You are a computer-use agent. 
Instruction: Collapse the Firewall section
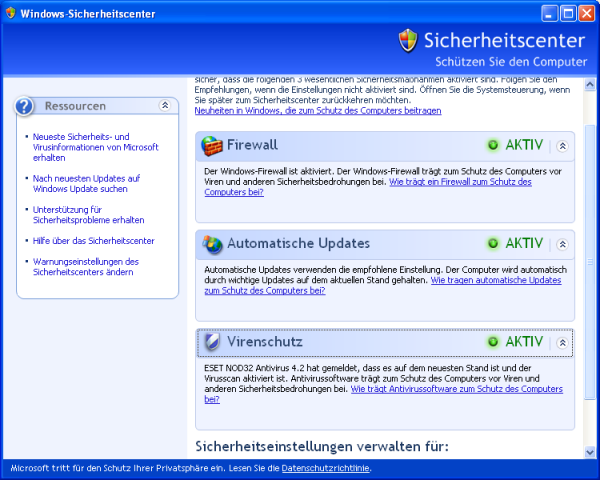(562, 146)
